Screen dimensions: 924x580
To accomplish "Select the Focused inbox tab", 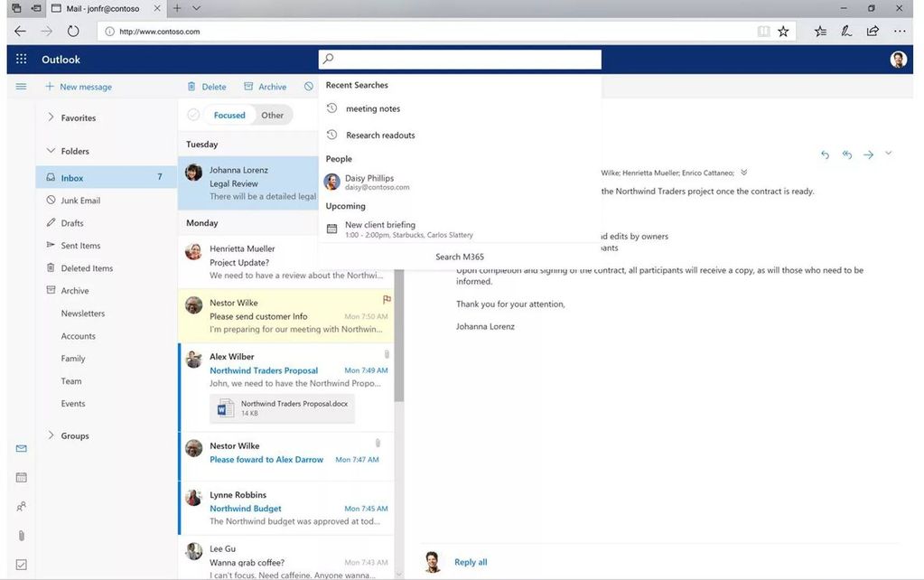I will [229, 115].
